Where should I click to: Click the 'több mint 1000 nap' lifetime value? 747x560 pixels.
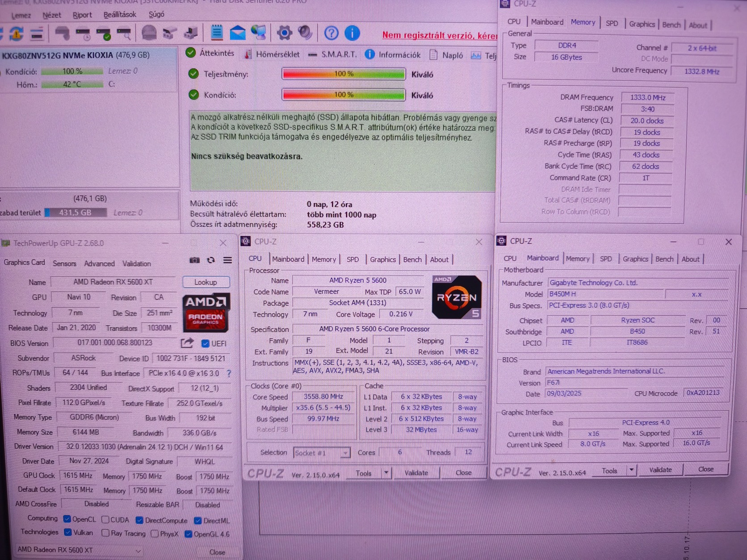coord(341,215)
